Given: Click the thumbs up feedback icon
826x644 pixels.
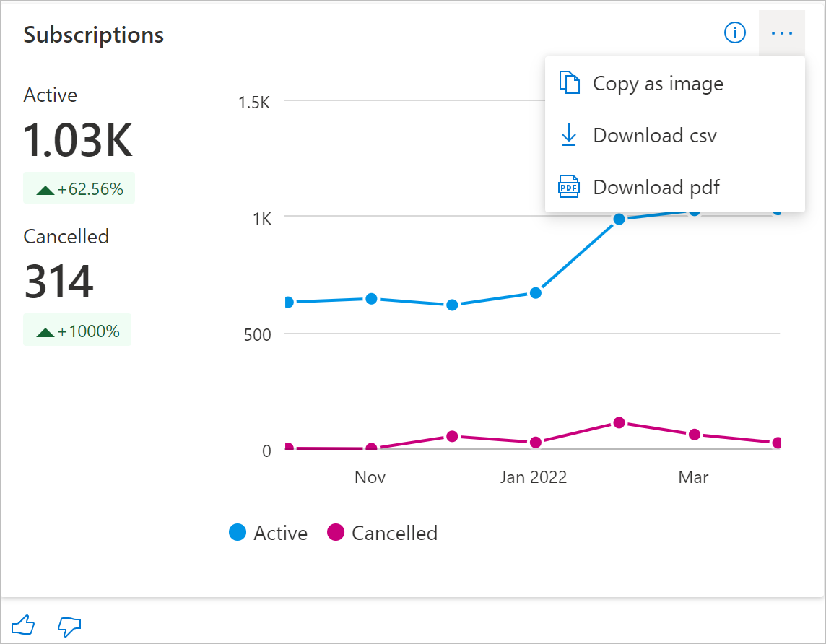Looking at the screenshot, I should click(23, 625).
